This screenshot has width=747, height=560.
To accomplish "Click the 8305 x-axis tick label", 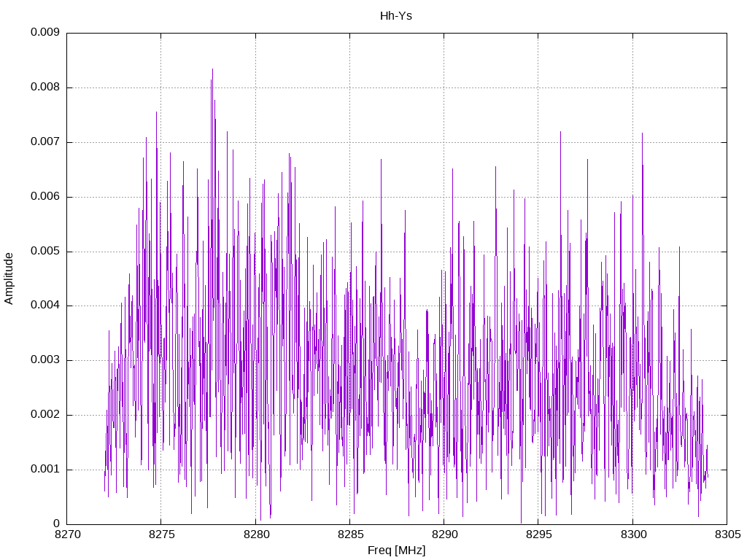I will pyautogui.click(x=728, y=534).
